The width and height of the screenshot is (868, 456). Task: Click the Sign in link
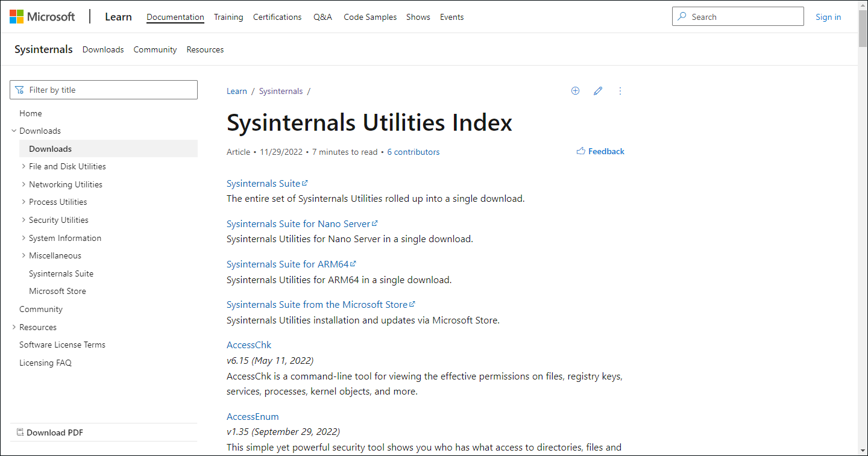coord(828,16)
